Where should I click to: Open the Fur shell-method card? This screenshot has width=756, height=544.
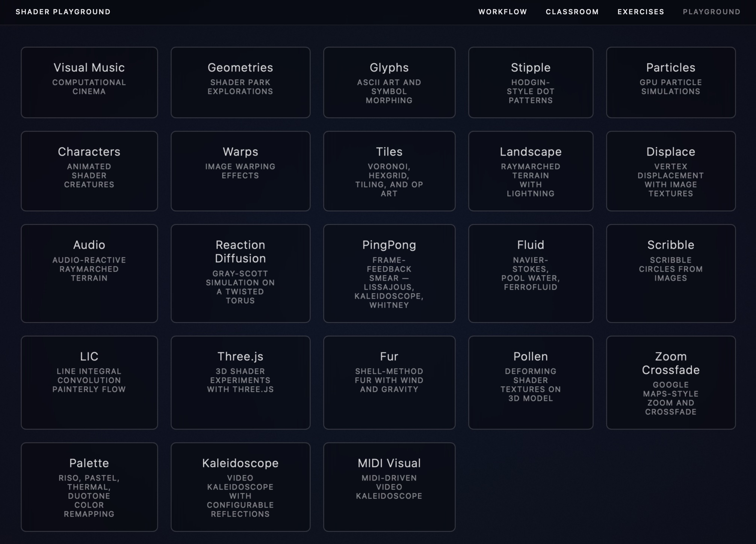pyautogui.click(x=389, y=382)
